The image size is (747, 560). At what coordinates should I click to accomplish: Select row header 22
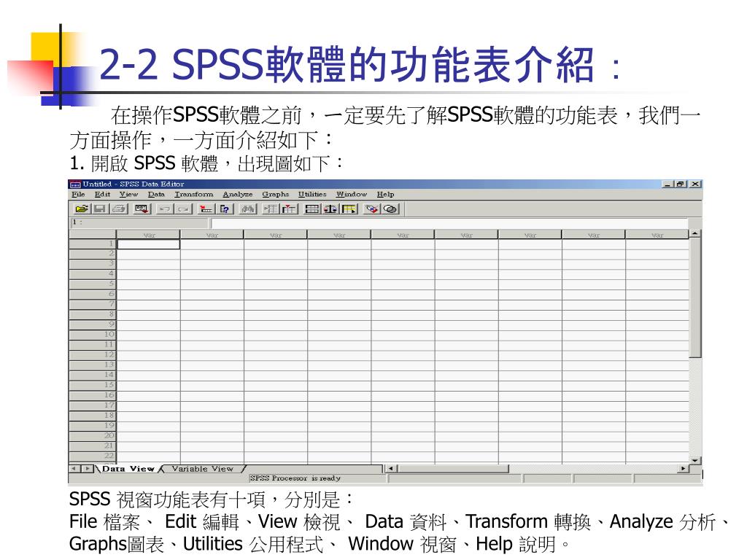(x=93, y=456)
